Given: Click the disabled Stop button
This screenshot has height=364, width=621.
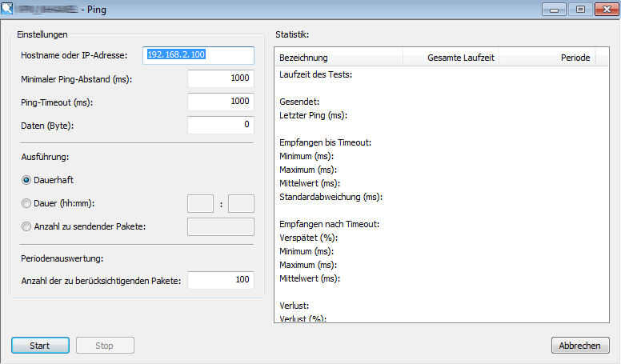Looking at the screenshot, I should tap(105, 346).
